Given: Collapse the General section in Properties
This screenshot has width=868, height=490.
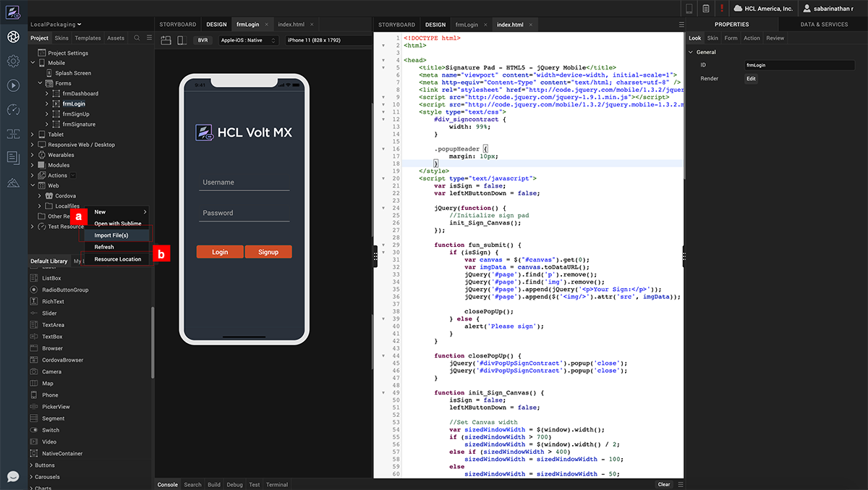Looking at the screenshot, I should click(690, 52).
